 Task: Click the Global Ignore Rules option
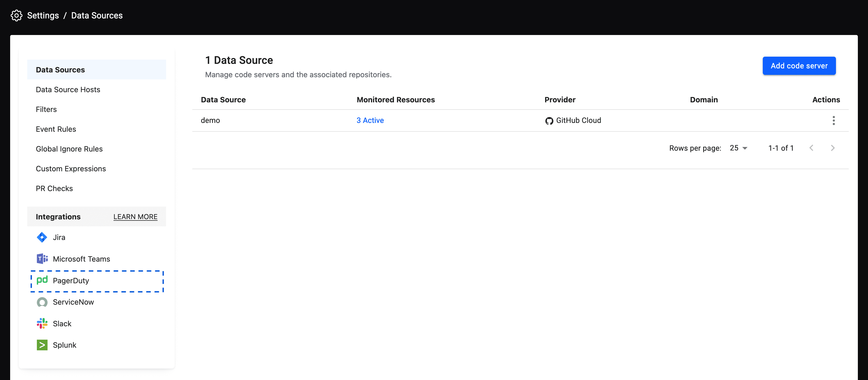tap(69, 149)
